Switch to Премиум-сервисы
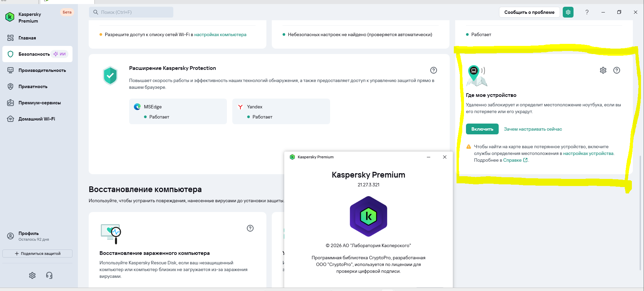644x291 pixels. click(x=37, y=103)
